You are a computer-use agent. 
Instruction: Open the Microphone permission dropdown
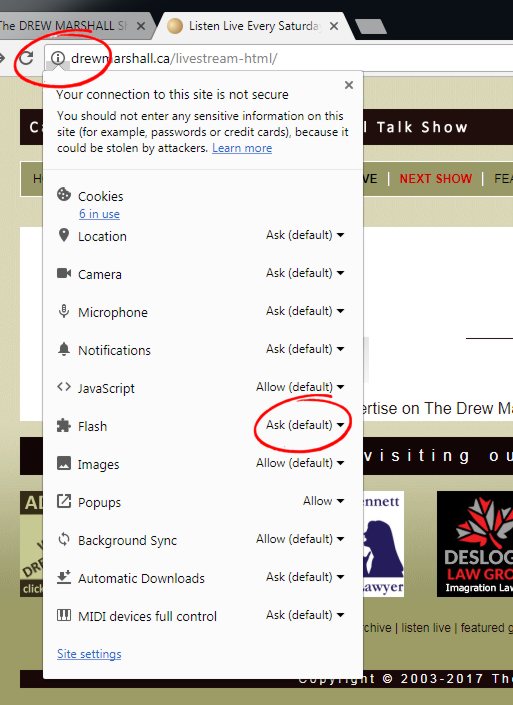[305, 311]
